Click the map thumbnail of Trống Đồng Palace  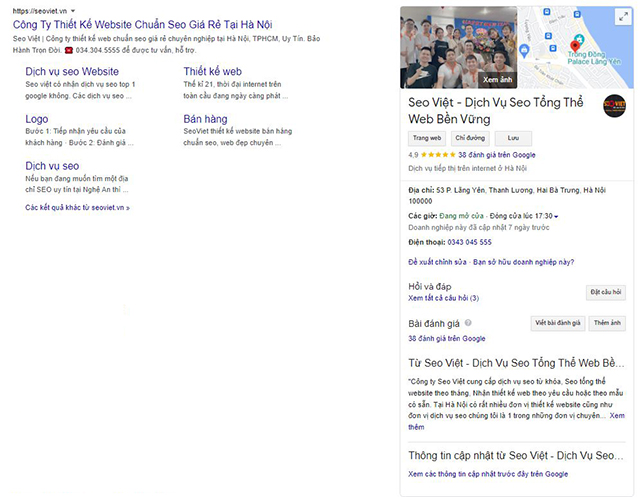click(576, 47)
